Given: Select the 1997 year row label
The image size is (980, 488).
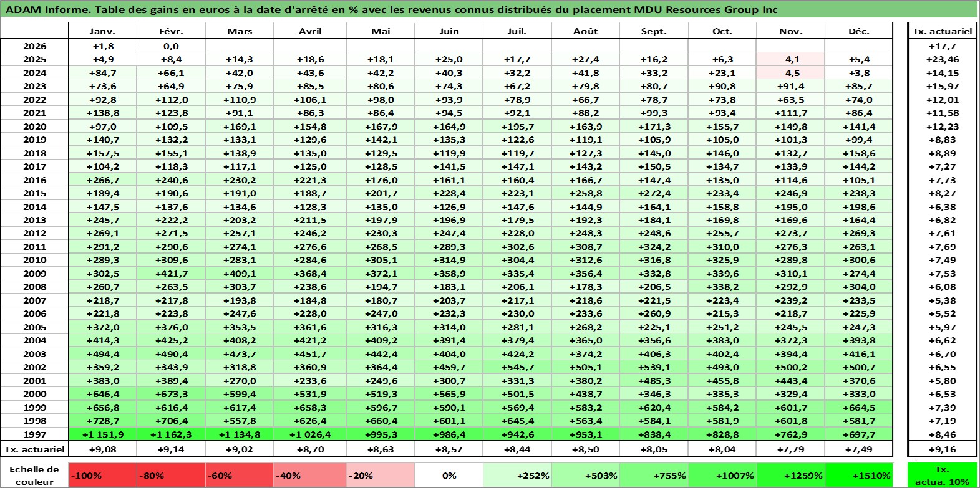Looking at the screenshot, I should [x=34, y=434].
